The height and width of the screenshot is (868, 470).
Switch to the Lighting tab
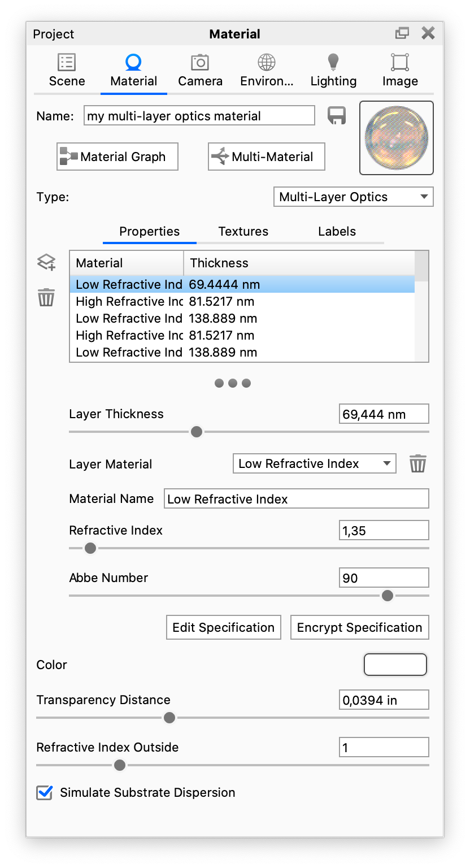click(x=333, y=71)
